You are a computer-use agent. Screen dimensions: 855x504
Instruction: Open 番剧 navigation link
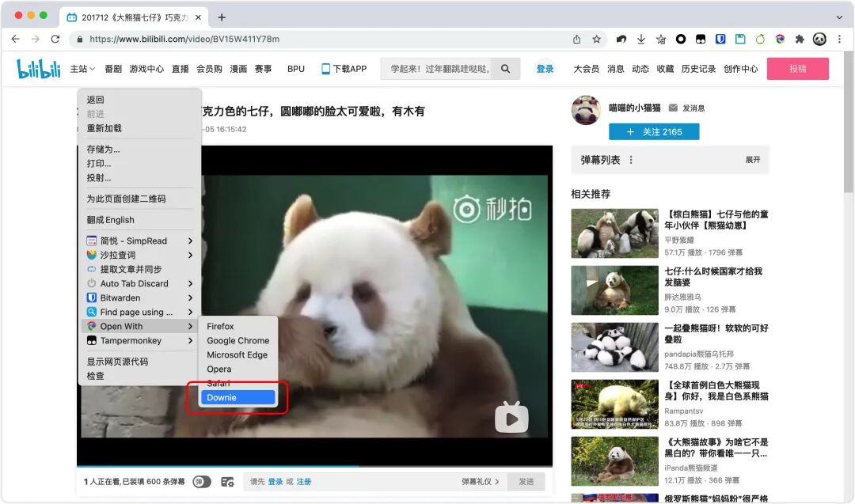point(113,69)
